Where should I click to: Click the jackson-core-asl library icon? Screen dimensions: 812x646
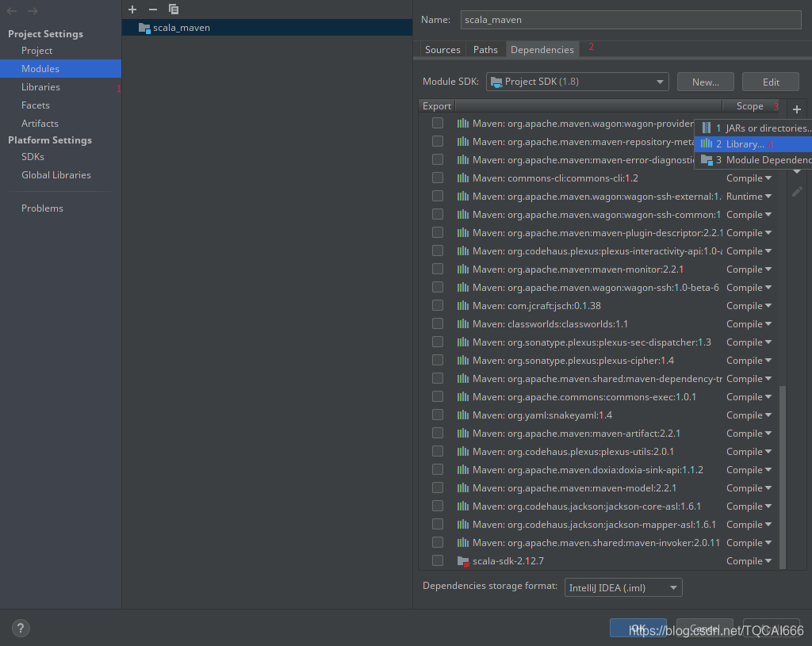tap(463, 506)
